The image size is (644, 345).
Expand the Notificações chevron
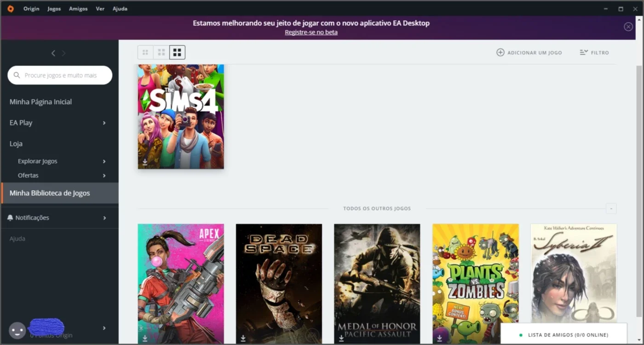pyautogui.click(x=104, y=218)
